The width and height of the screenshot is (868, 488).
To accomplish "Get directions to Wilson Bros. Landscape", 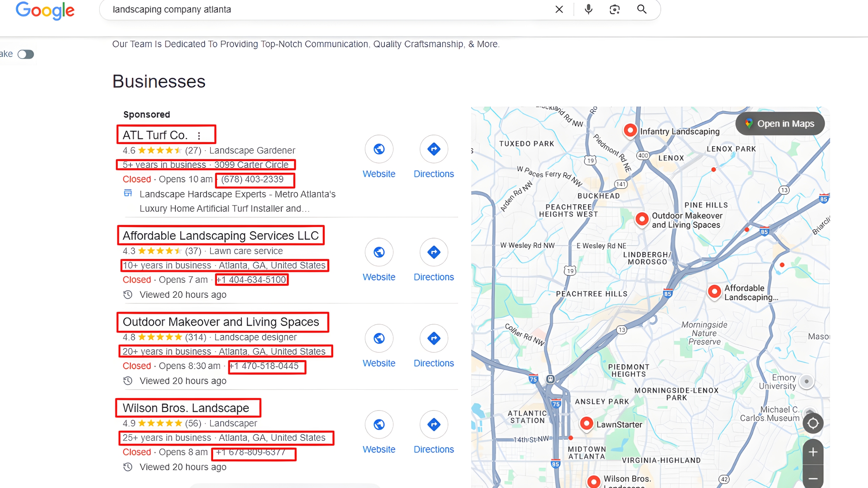I will coord(434,424).
